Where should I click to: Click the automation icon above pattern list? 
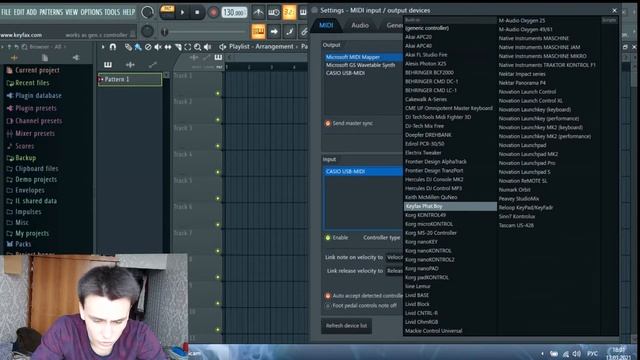[x=153, y=64]
